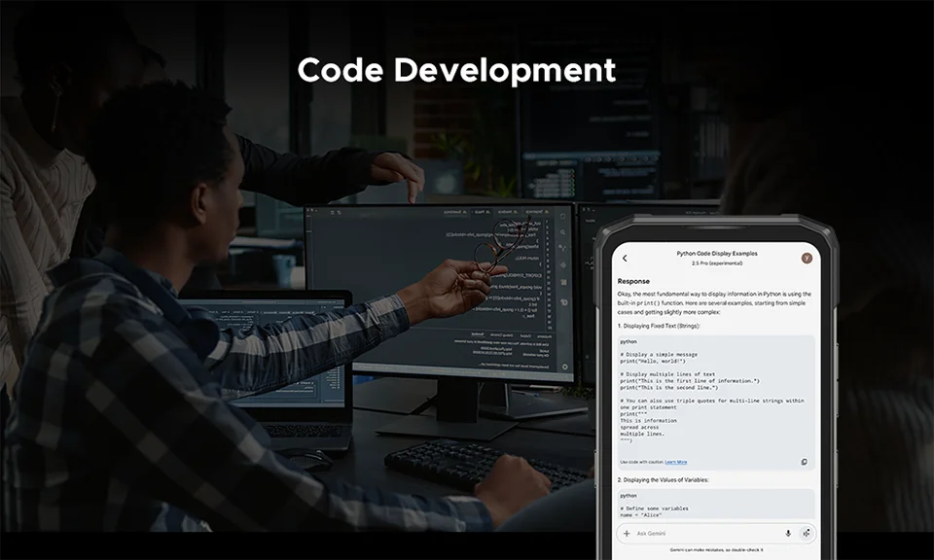
Task: Open the 2.5 Pro (experimental) model selector
Action: (x=716, y=263)
